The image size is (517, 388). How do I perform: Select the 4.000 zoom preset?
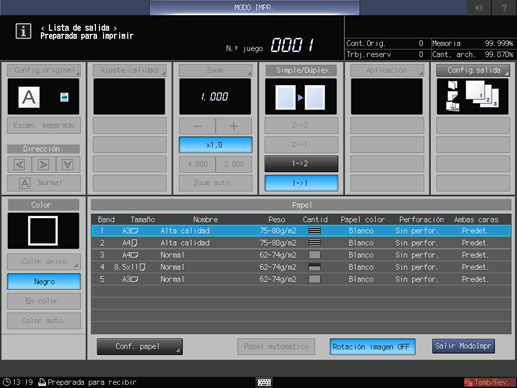[197, 164]
